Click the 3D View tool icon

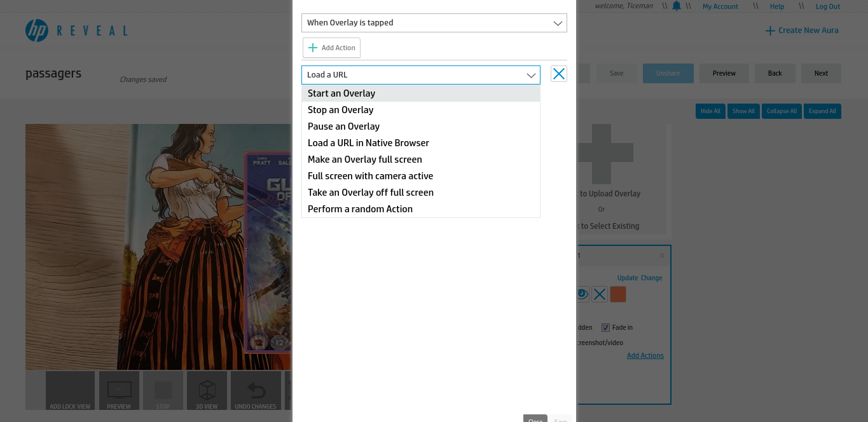click(207, 390)
